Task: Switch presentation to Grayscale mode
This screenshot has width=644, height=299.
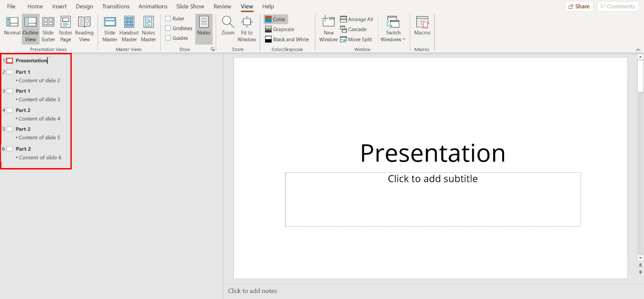Action: [279, 29]
